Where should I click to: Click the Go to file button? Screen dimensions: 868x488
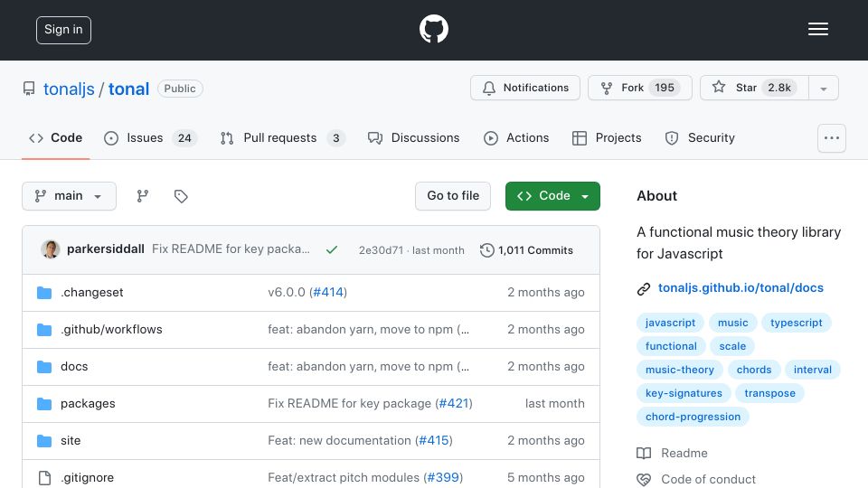[453, 196]
